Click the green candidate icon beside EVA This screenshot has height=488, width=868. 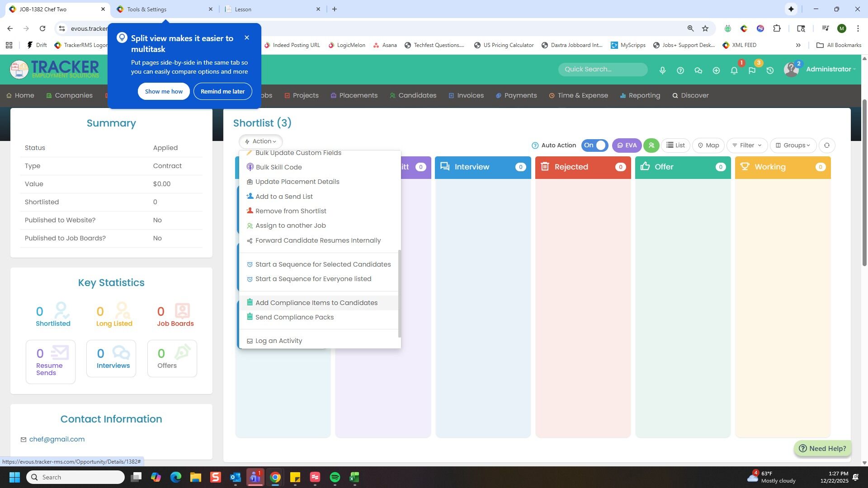(x=651, y=145)
